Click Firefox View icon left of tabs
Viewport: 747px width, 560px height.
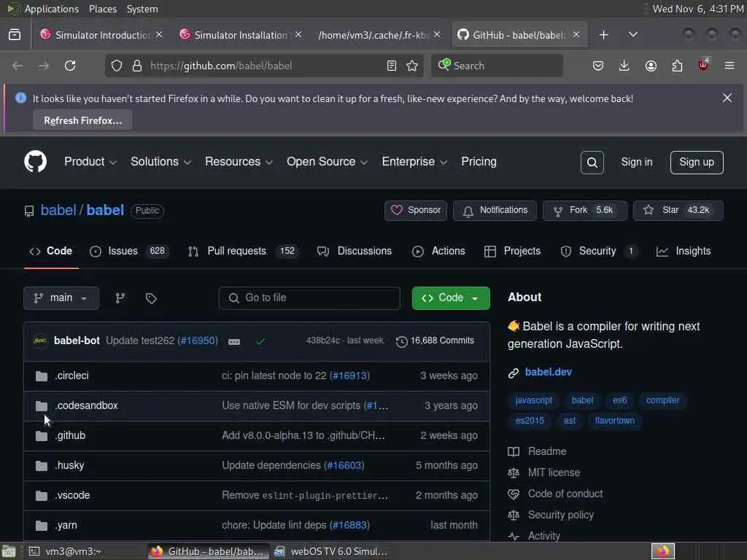[15, 35]
